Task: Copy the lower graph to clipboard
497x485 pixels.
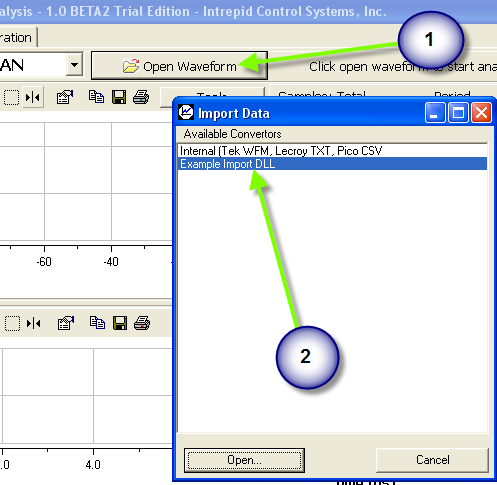Action: click(97, 323)
